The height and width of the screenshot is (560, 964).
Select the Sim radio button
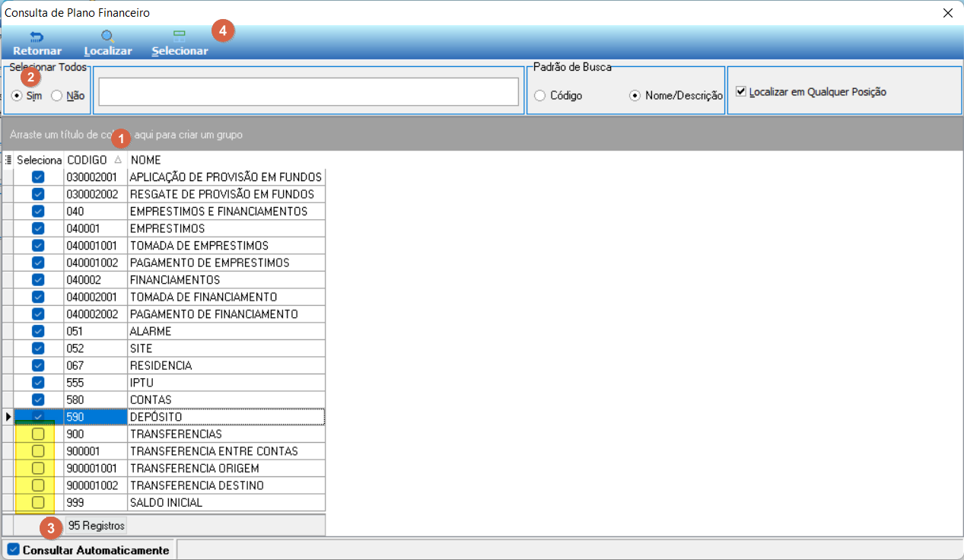point(17,96)
